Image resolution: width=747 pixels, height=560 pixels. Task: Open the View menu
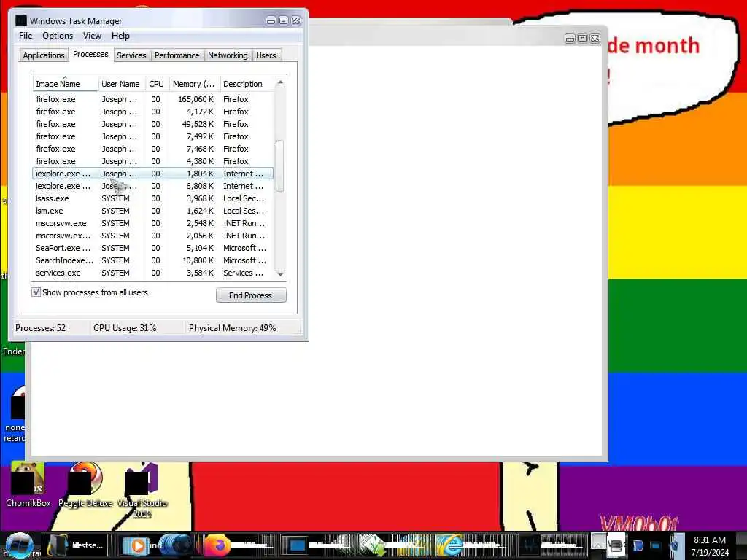click(x=92, y=36)
